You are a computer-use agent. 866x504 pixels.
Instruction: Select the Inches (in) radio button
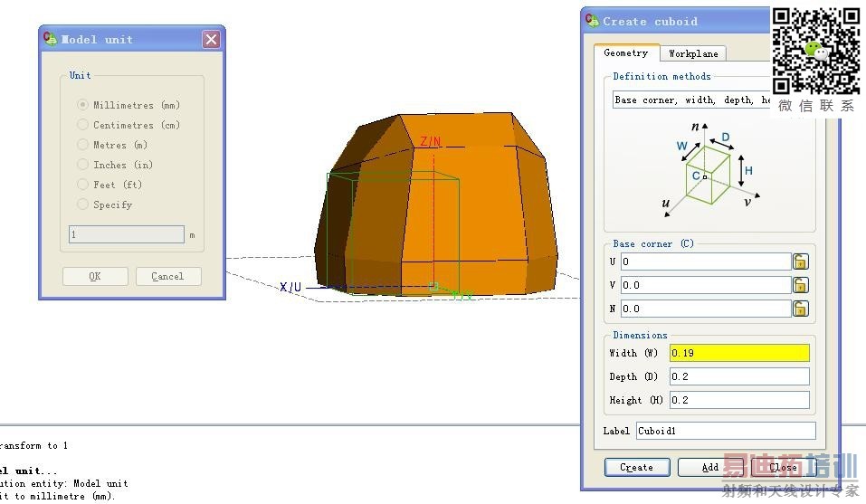coord(83,165)
